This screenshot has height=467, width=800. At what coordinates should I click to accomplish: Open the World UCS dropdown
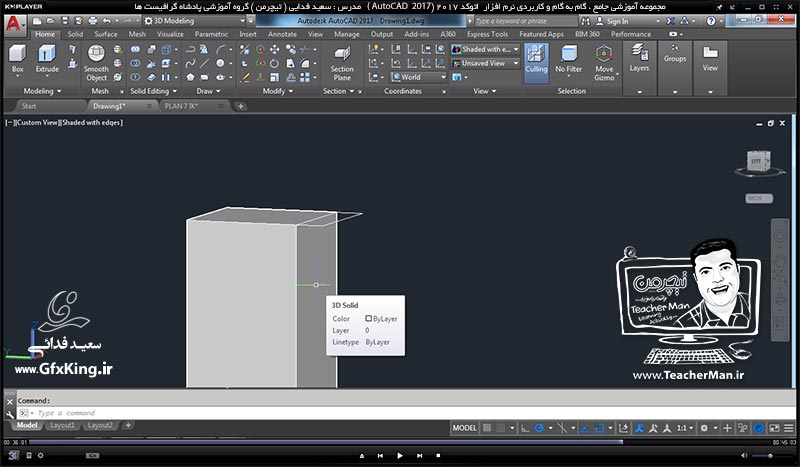pyautogui.click(x=418, y=77)
